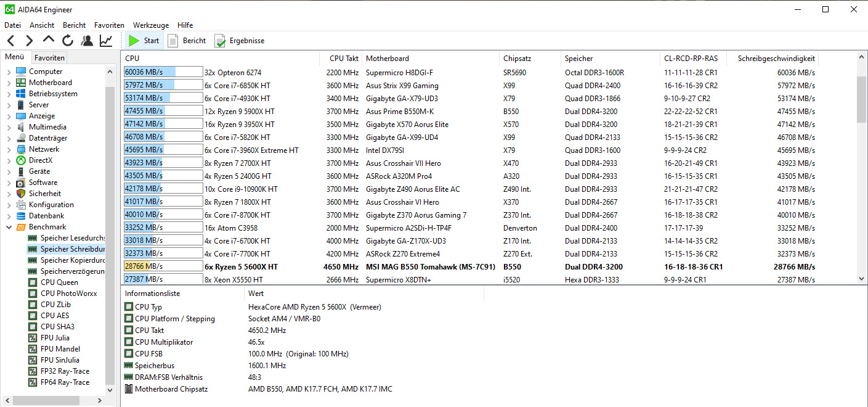The width and height of the screenshot is (868, 407).
Task: Click the up-level arrow icon
Action: [x=49, y=41]
